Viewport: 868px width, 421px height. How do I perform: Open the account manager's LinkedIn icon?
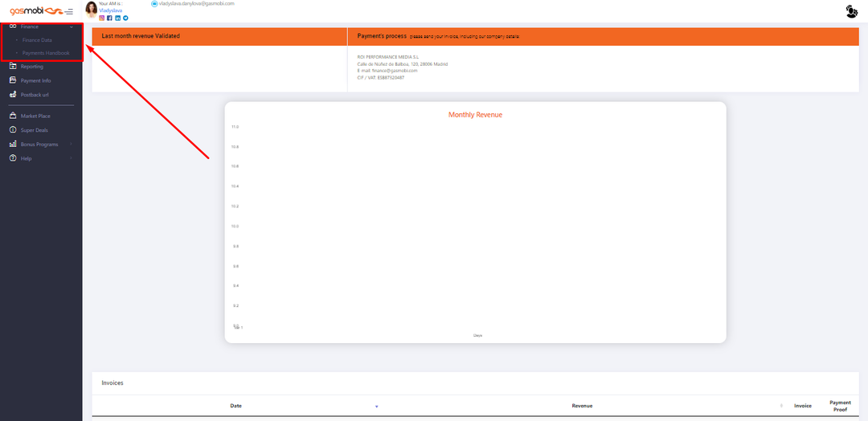[x=117, y=18]
